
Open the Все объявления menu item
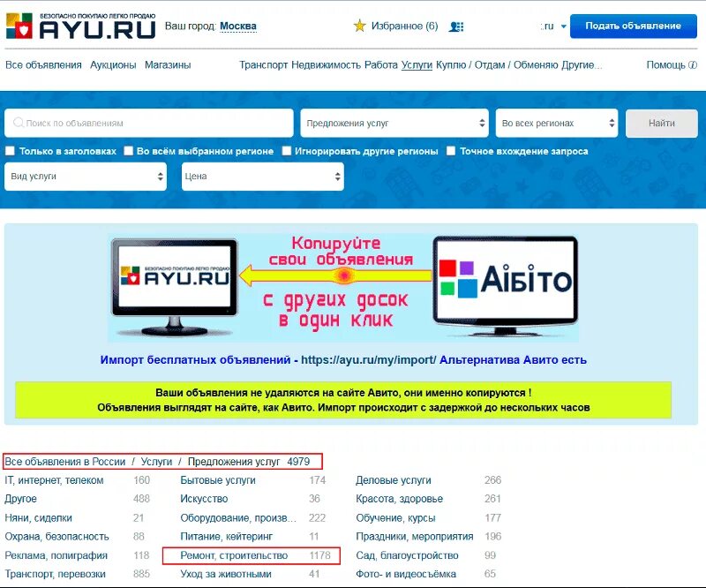tap(43, 64)
